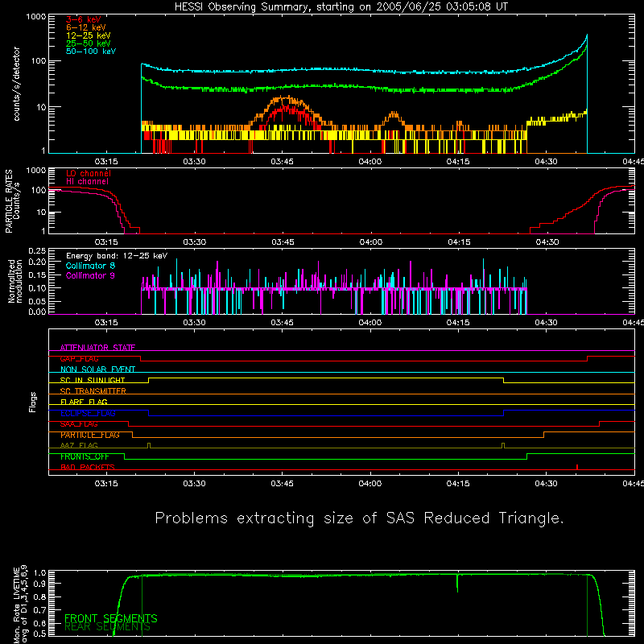The image size is (644, 644).
Task: Click the FRONT SEGMENTS legend label
Action: 111,618
